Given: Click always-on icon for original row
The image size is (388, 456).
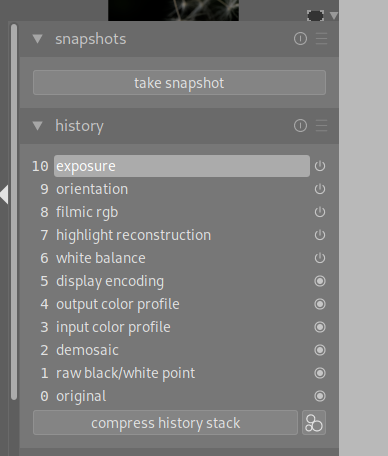Looking at the screenshot, I should click(x=320, y=396).
